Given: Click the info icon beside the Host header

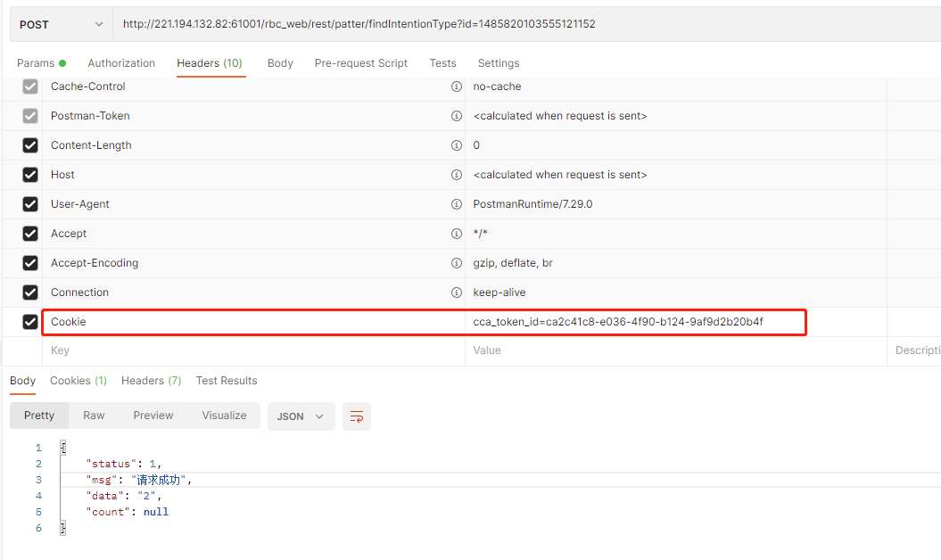Looking at the screenshot, I should tap(457, 174).
